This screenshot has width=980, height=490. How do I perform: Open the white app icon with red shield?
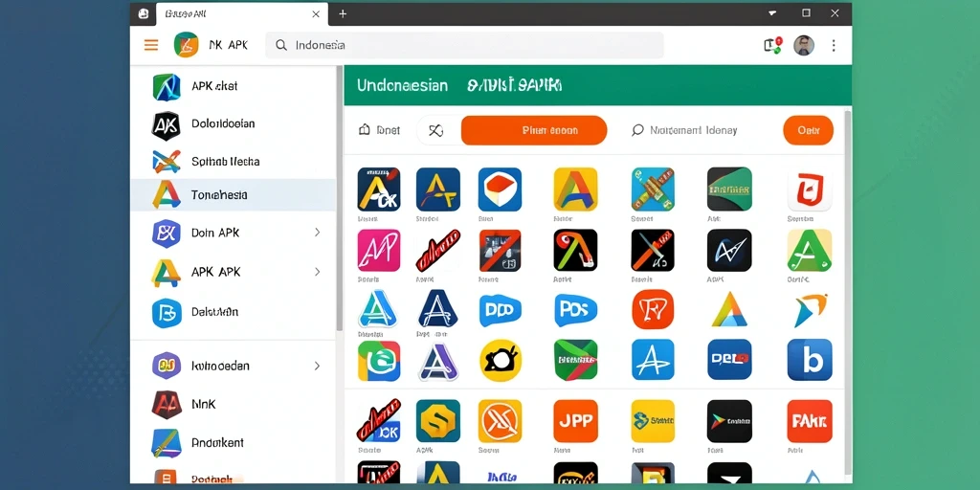coord(810,190)
